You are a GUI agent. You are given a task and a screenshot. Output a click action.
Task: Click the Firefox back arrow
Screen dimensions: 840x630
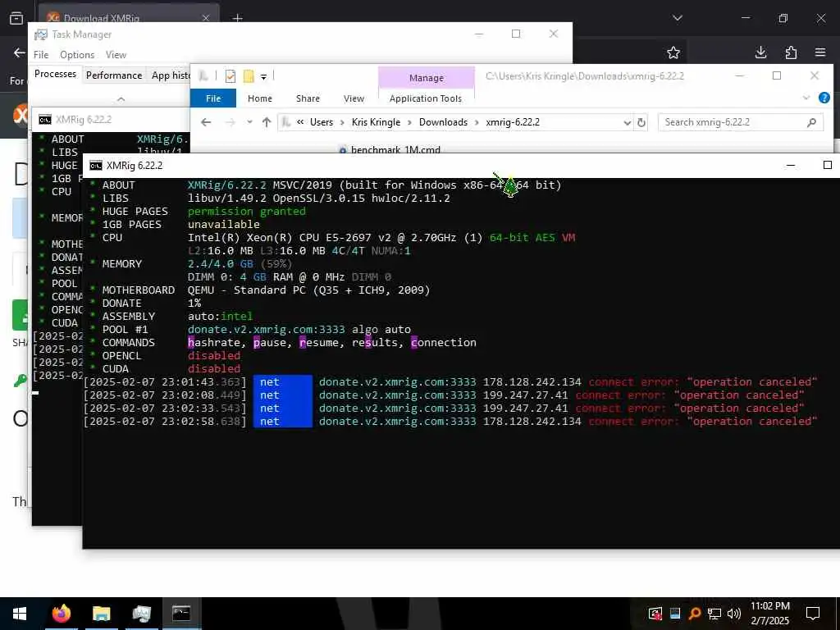click(20, 52)
